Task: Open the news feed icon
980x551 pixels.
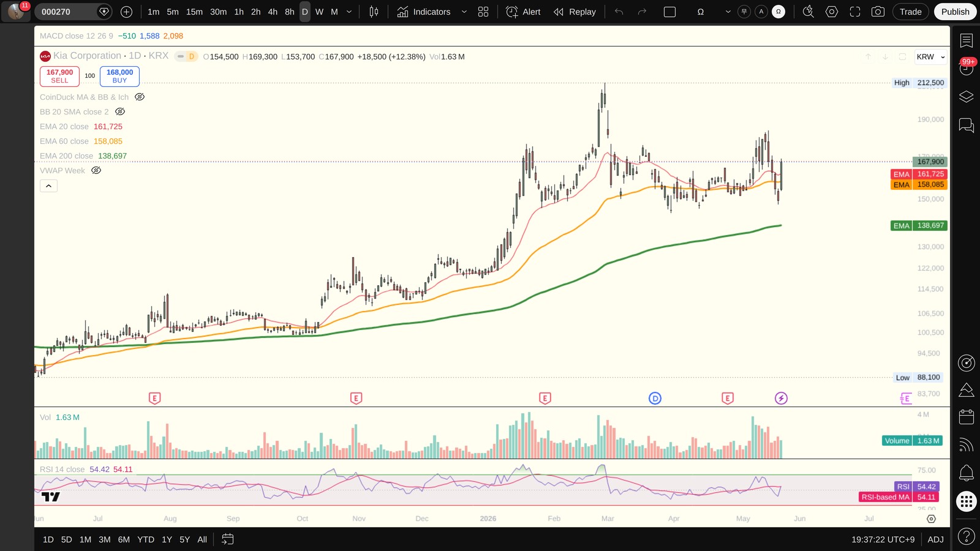Action: (x=967, y=445)
